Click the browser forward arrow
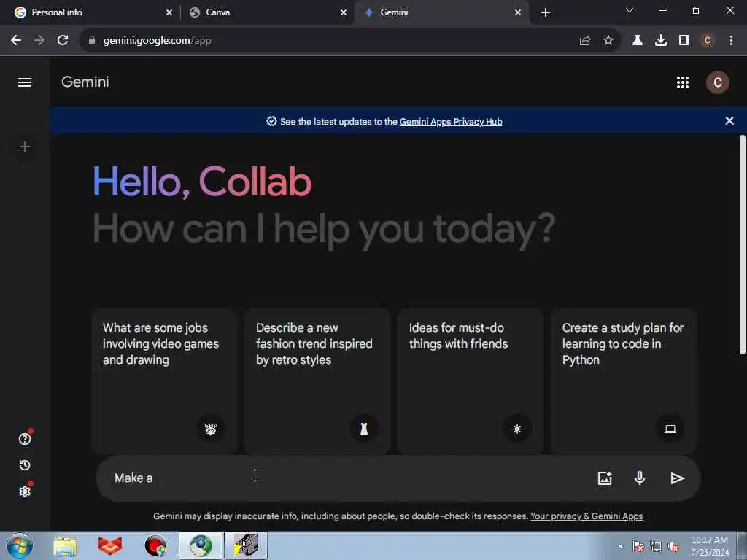Screen dimensions: 747x560 point(39,41)
